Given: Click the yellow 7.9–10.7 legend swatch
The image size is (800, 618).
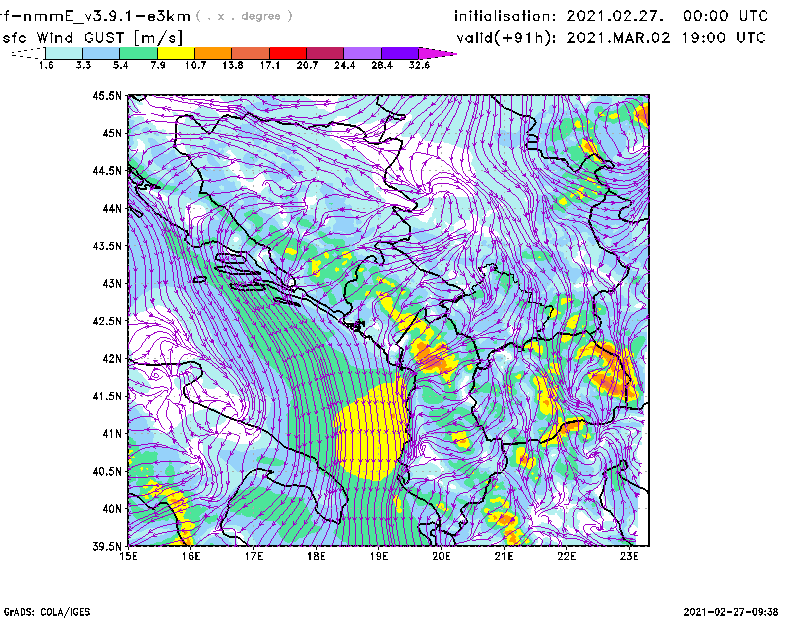Looking at the screenshot, I should pyautogui.click(x=176, y=53).
